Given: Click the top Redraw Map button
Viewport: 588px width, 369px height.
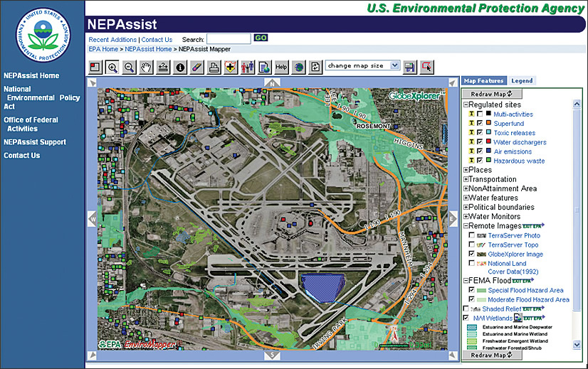Looking at the screenshot, I should click(x=492, y=94).
